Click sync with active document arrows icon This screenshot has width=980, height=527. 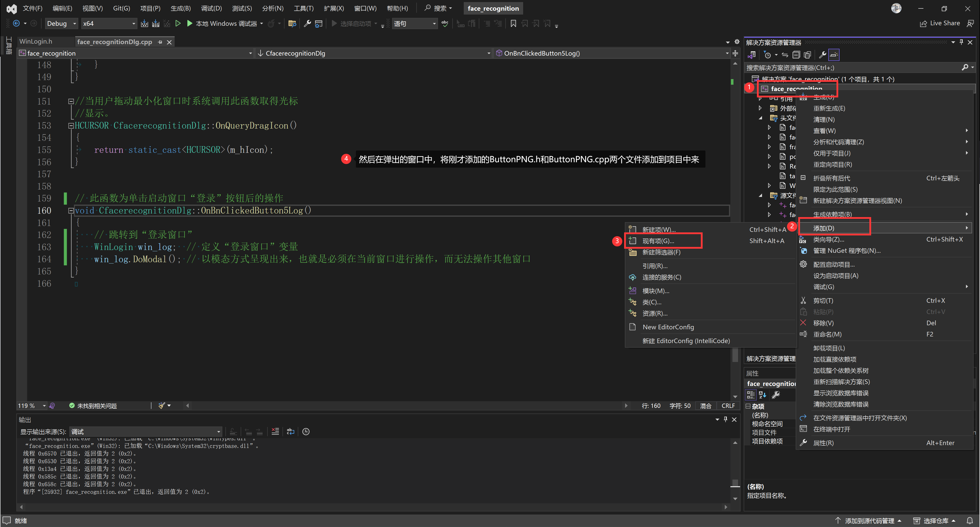coord(785,55)
